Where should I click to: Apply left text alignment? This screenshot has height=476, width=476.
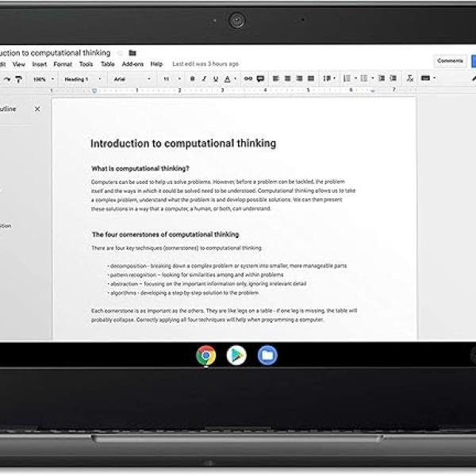point(275,79)
